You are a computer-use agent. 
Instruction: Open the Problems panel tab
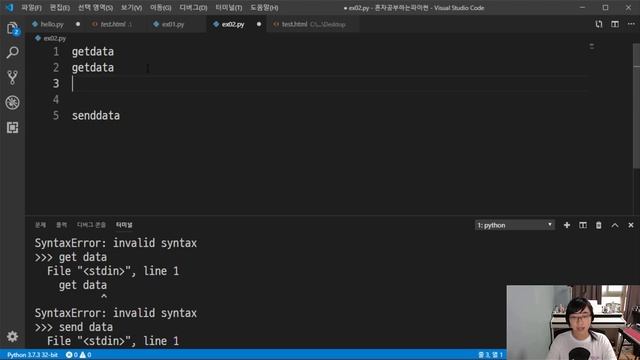pos(40,225)
